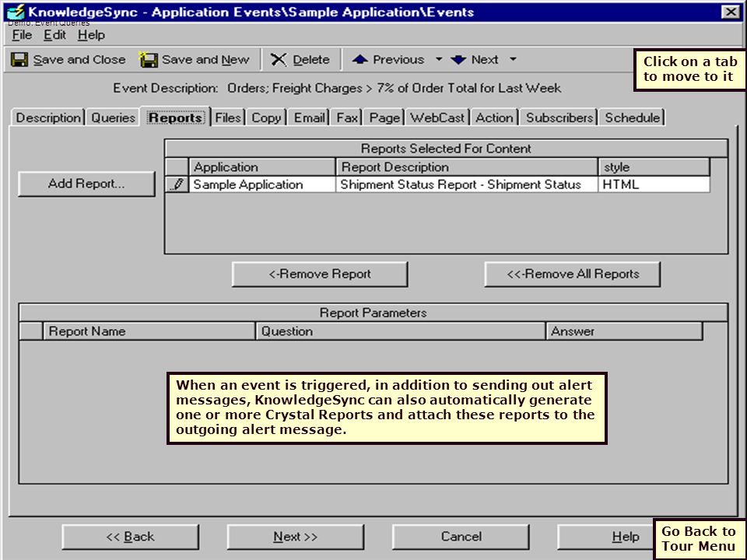The width and height of the screenshot is (747, 560).
Task: Click the style column header
Action: [x=654, y=167]
